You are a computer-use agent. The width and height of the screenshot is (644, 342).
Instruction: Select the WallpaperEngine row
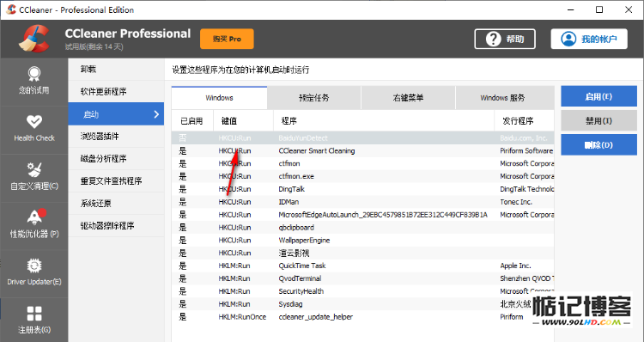[x=362, y=240]
